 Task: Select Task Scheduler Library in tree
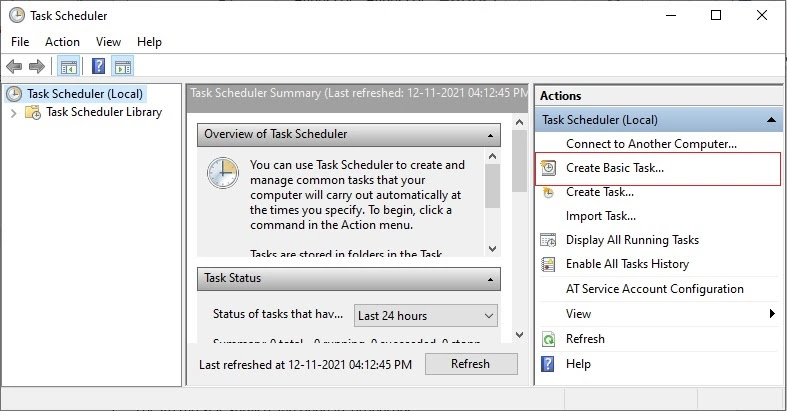(104, 112)
